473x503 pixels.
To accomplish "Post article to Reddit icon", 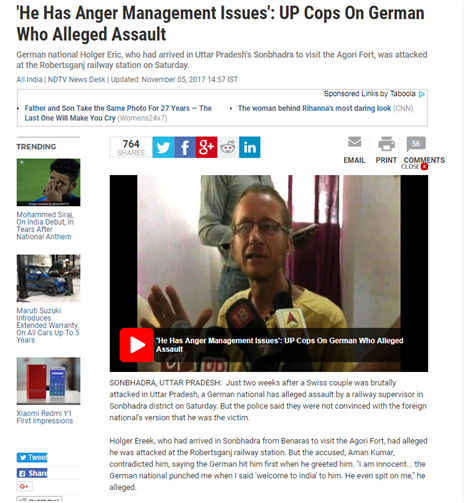I will [228, 147].
